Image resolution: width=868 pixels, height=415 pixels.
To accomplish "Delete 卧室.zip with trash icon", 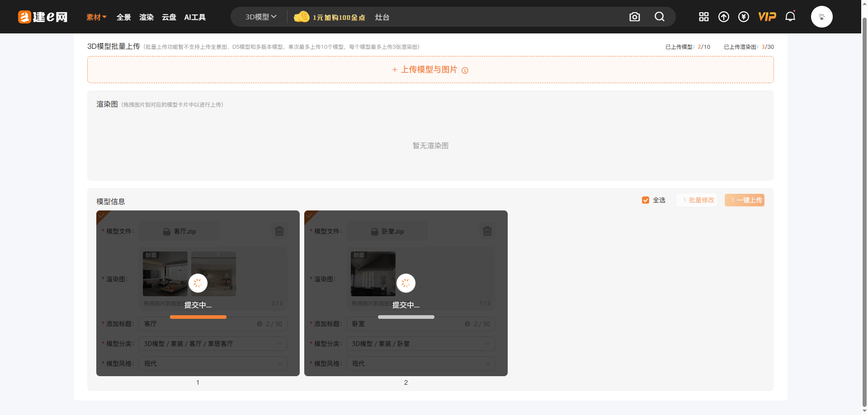I will (487, 231).
